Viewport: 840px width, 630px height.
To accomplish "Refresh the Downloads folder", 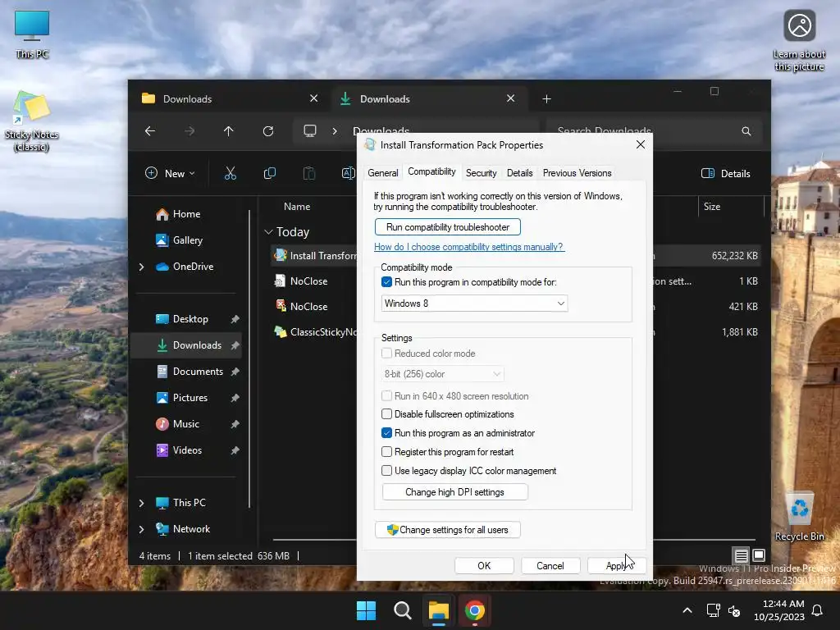I will point(268,130).
